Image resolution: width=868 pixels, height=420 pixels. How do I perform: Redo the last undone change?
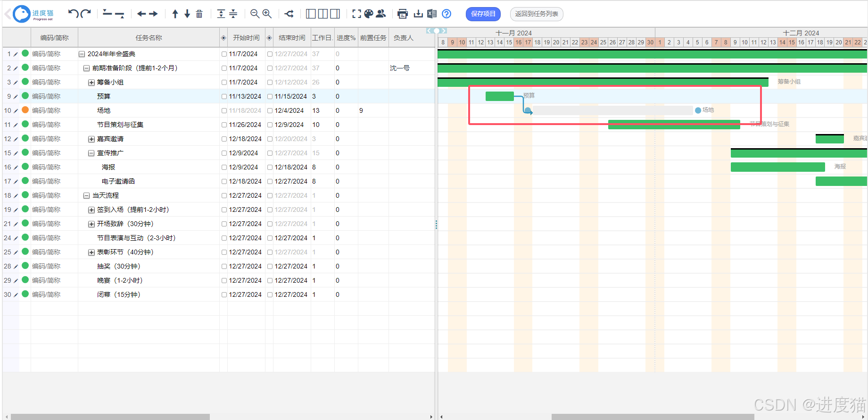point(86,14)
